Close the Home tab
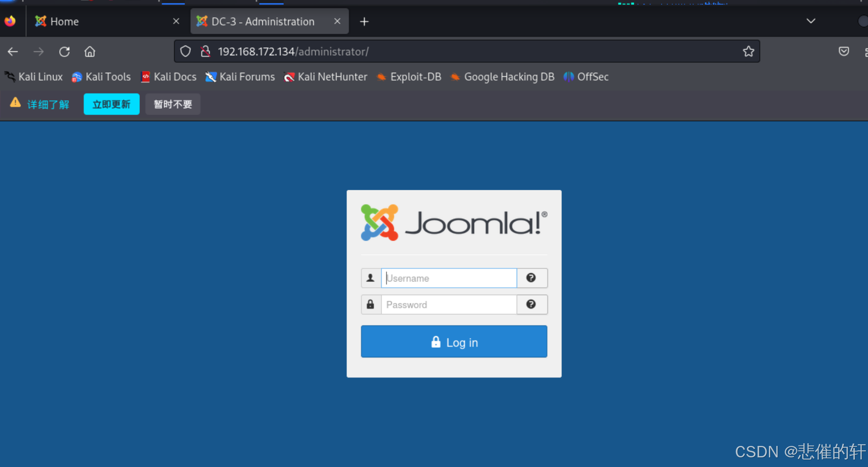Screen dimensions: 868x467 tap(176, 21)
